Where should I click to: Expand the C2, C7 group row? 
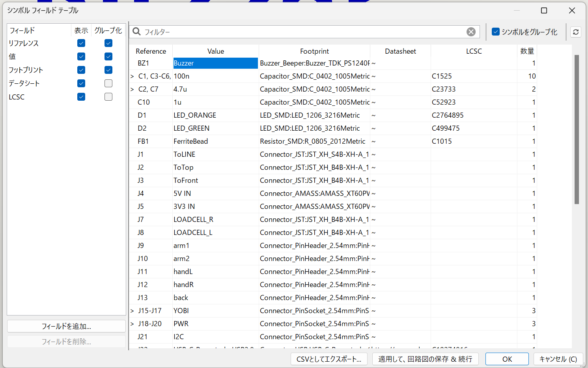133,89
